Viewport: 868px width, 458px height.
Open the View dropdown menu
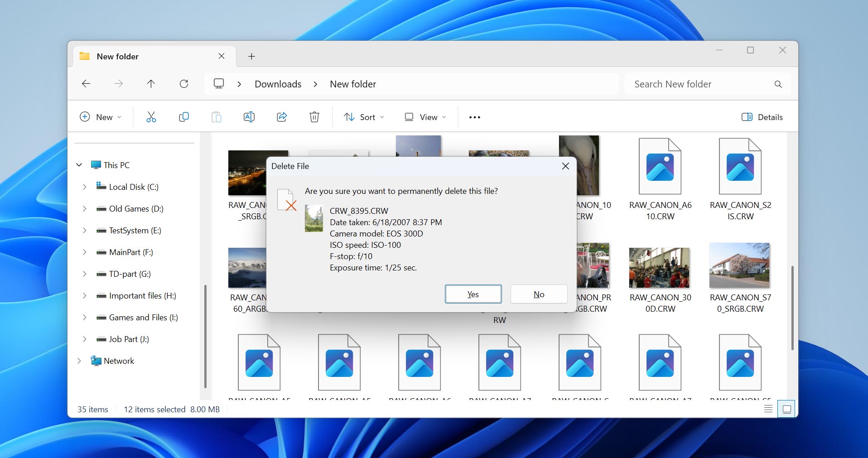click(x=425, y=117)
